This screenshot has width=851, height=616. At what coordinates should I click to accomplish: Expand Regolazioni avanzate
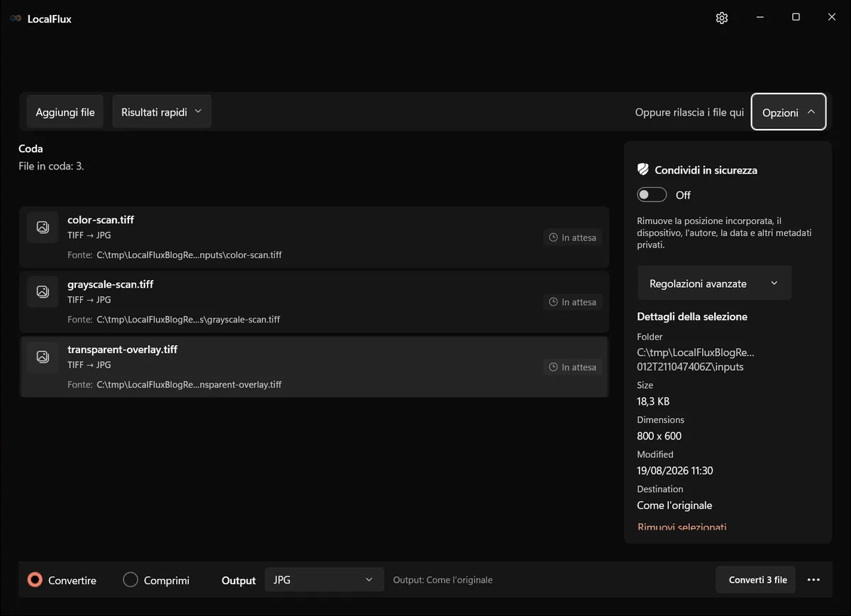(714, 284)
